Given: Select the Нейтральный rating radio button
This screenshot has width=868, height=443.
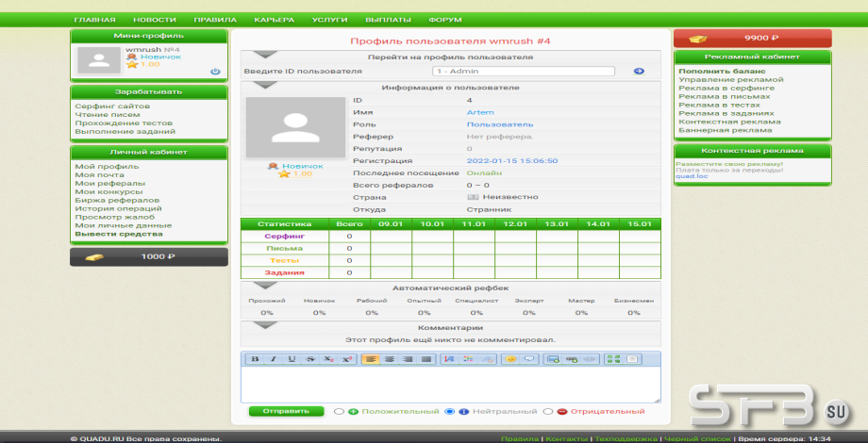Looking at the screenshot, I should pyautogui.click(x=449, y=412).
